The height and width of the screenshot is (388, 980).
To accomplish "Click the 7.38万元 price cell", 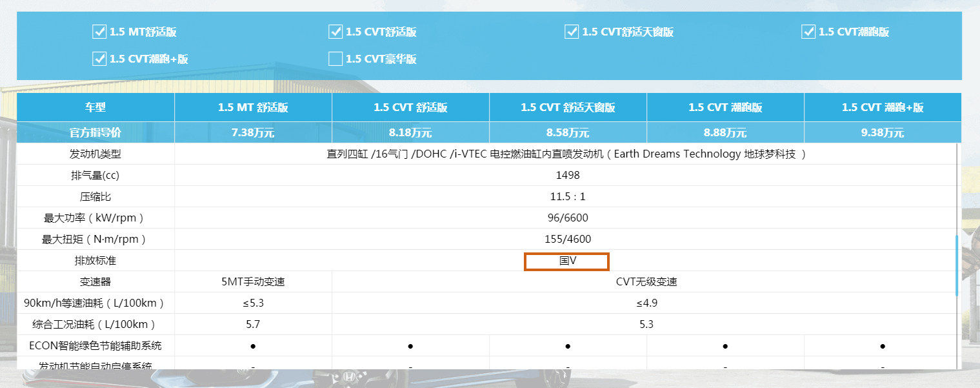I will click(x=253, y=133).
